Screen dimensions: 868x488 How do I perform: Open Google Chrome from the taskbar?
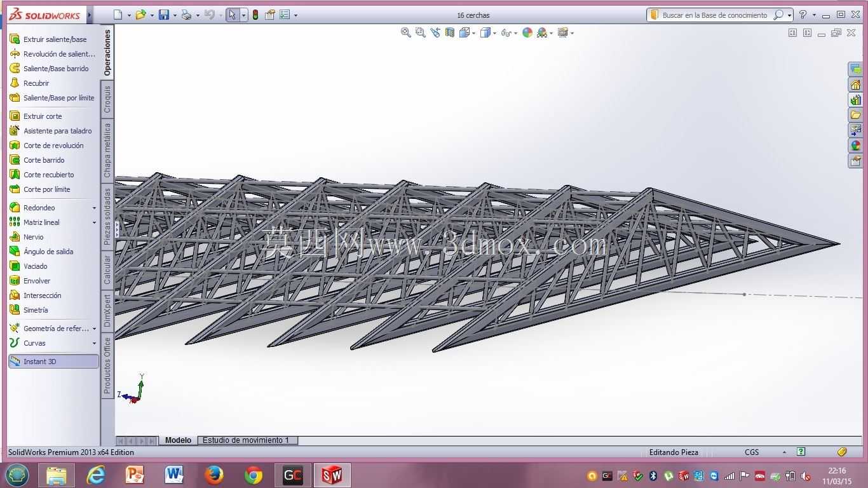coord(253,475)
